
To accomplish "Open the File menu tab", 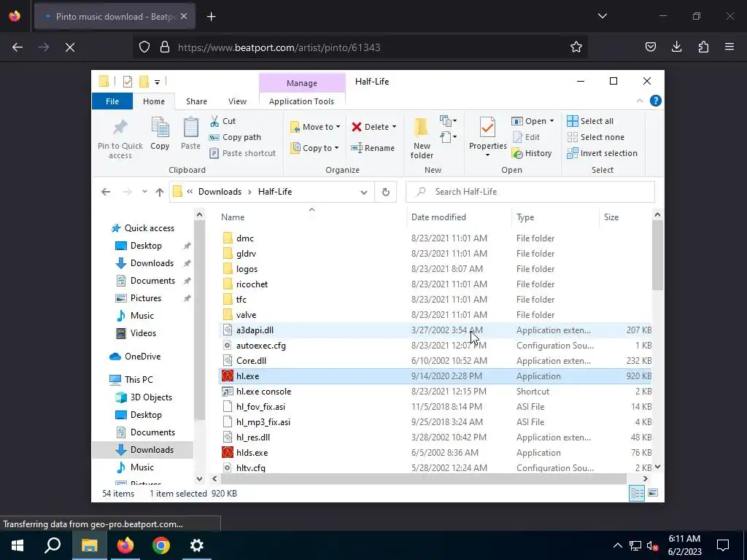I will (112, 101).
